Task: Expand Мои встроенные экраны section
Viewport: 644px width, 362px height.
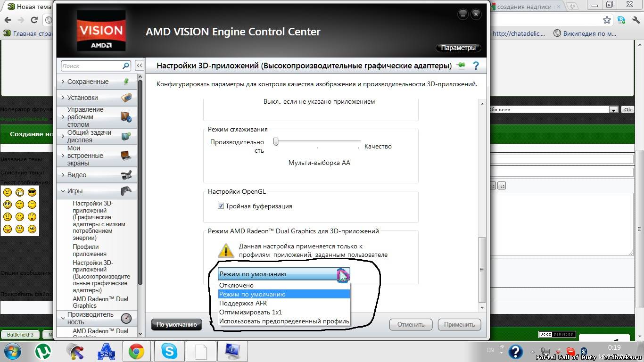Action: (x=97, y=156)
